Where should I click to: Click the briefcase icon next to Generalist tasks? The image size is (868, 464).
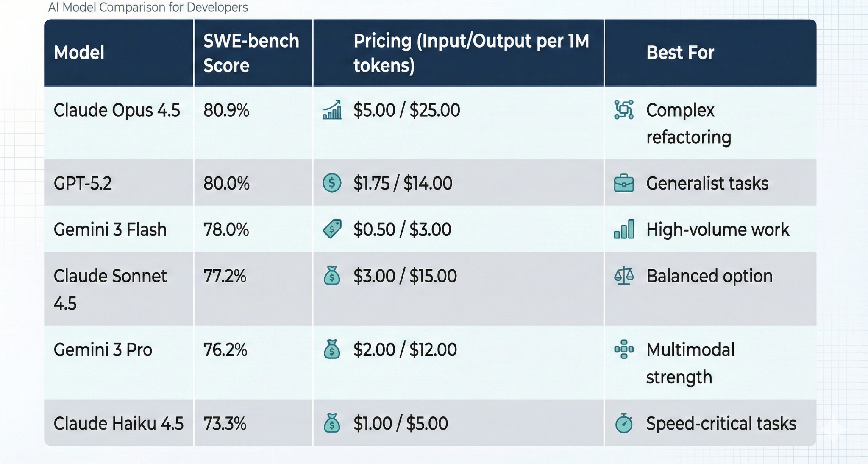point(624,183)
